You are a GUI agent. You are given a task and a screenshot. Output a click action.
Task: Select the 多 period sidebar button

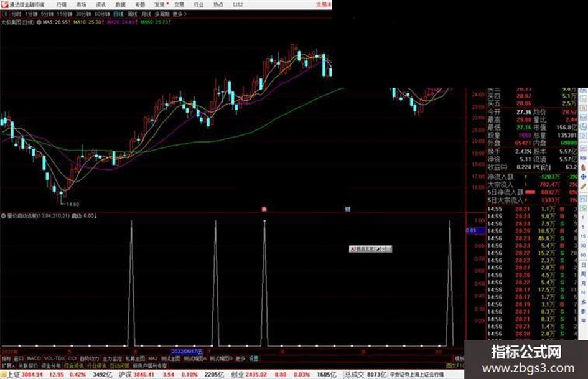tap(583, 302)
